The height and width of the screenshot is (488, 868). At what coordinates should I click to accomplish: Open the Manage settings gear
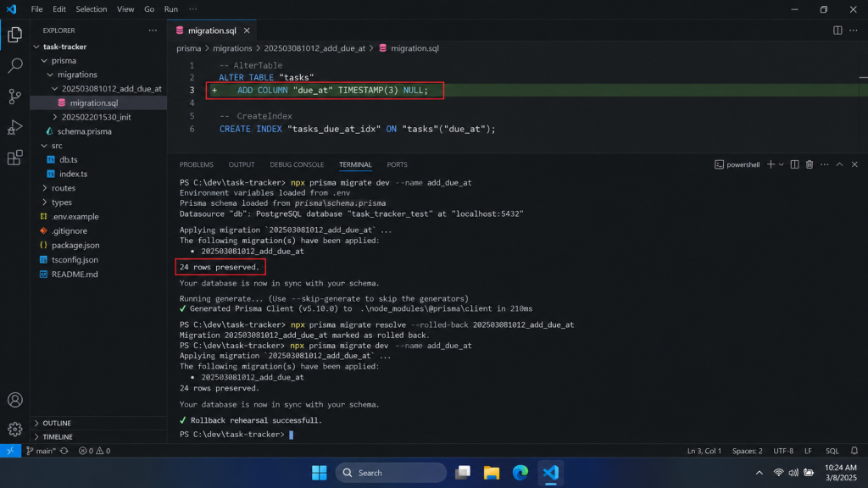point(15,429)
